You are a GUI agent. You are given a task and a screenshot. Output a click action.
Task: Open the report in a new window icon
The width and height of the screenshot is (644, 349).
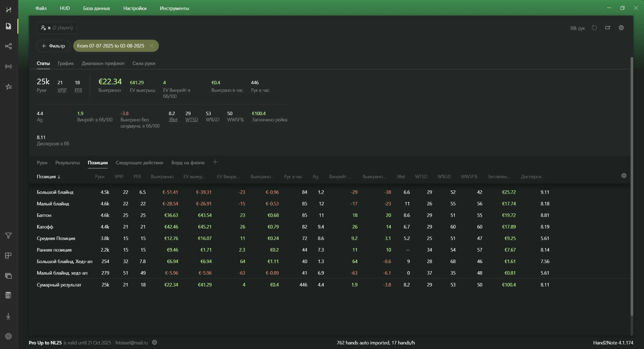(x=608, y=28)
